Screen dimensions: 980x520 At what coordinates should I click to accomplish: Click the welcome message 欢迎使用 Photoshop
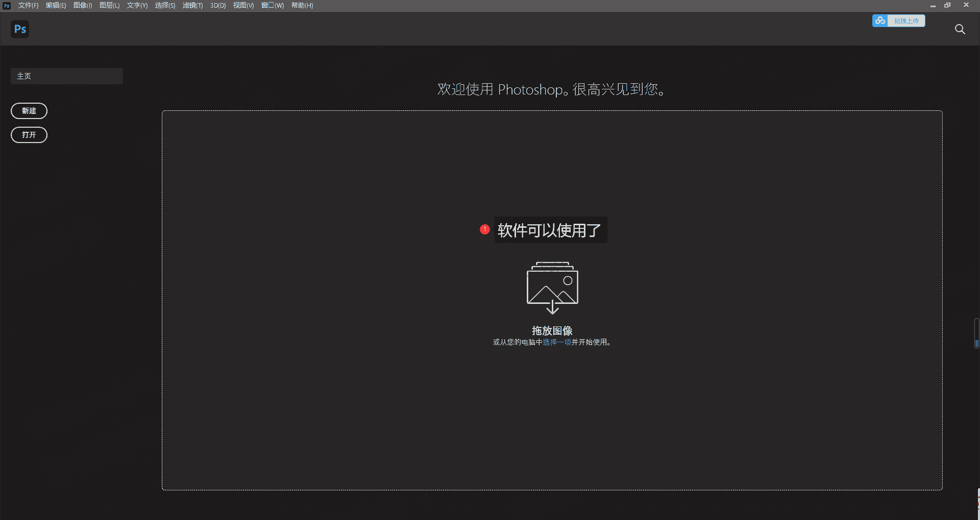pyautogui.click(x=552, y=89)
